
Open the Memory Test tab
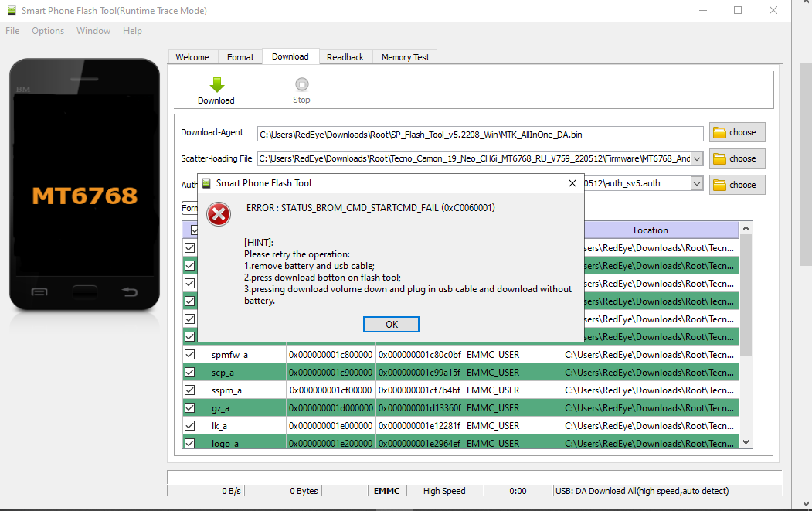(x=405, y=57)
